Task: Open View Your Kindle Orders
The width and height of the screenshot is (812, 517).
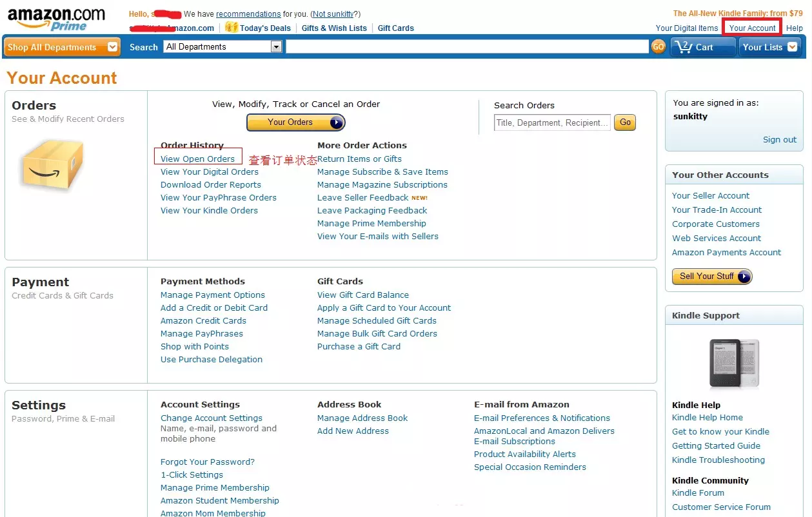Action: [x=209, y=210]
